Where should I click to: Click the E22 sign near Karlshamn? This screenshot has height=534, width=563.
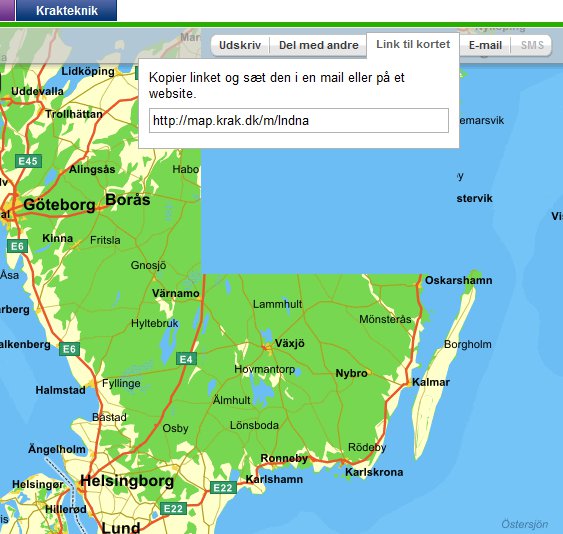pyautogui.click(x=223, y=487)
